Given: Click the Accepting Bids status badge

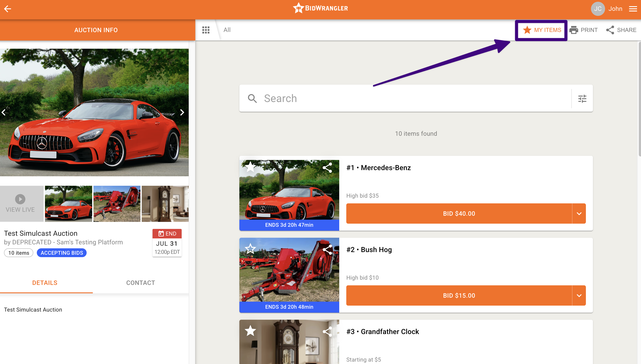Looking at the screenshot, I should coord(62,253).
